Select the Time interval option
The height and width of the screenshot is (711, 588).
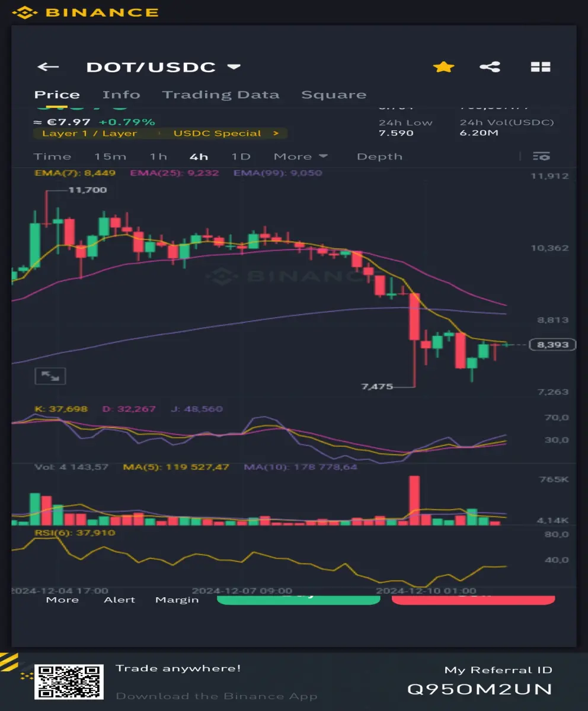click(x=52, y=156)
